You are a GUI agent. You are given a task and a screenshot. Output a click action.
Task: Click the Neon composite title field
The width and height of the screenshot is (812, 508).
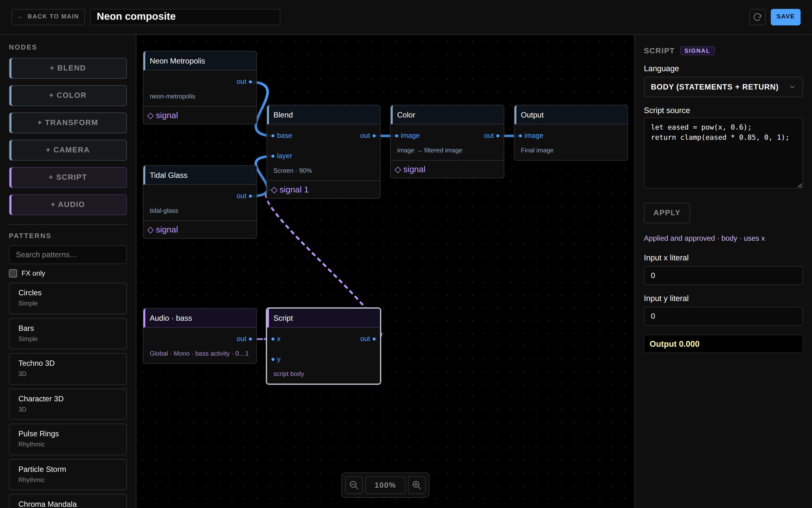point(185,17)
